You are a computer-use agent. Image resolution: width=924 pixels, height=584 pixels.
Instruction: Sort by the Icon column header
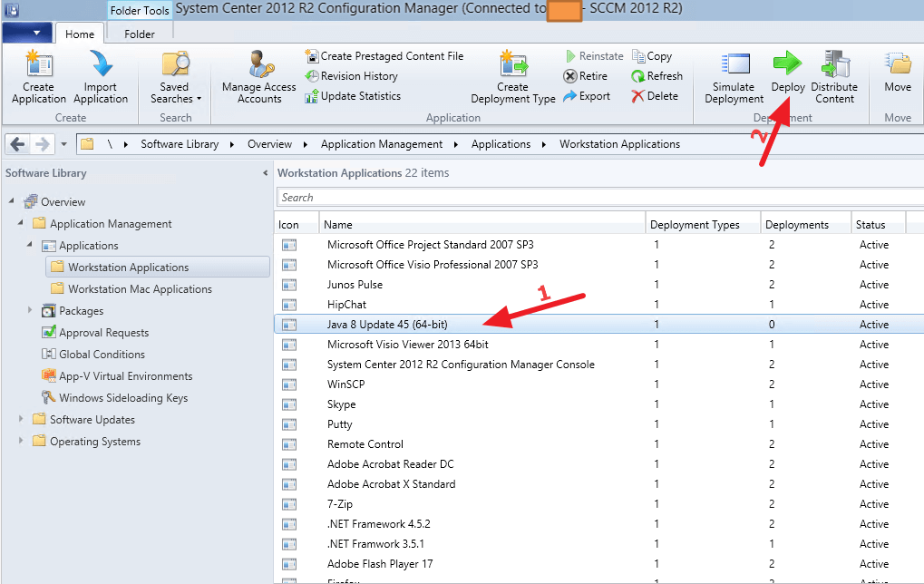[x=297, y=225]
